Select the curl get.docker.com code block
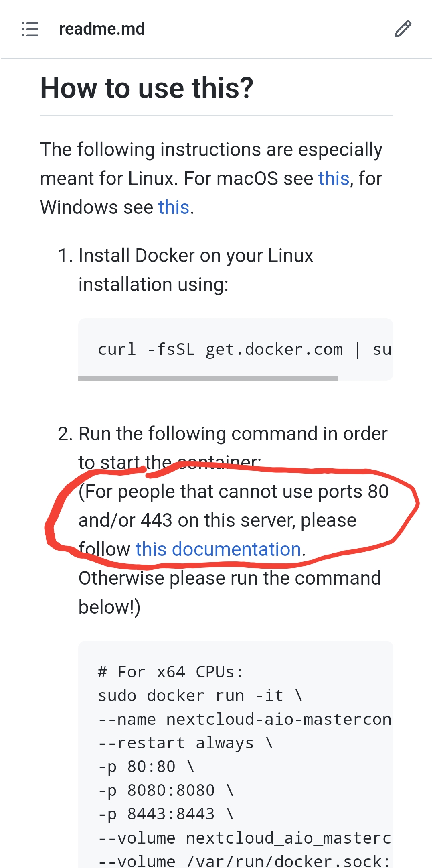 click(221, 349)
